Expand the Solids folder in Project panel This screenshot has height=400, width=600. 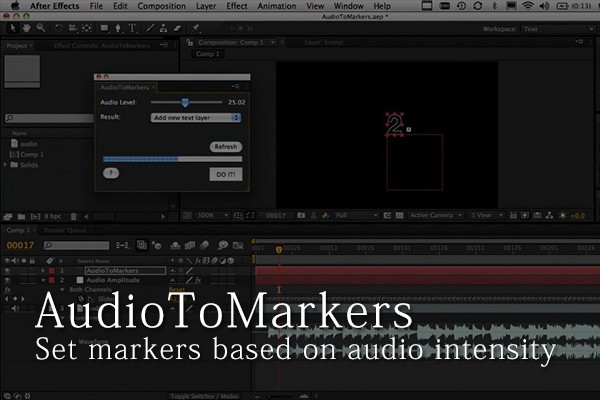[5, 165]
